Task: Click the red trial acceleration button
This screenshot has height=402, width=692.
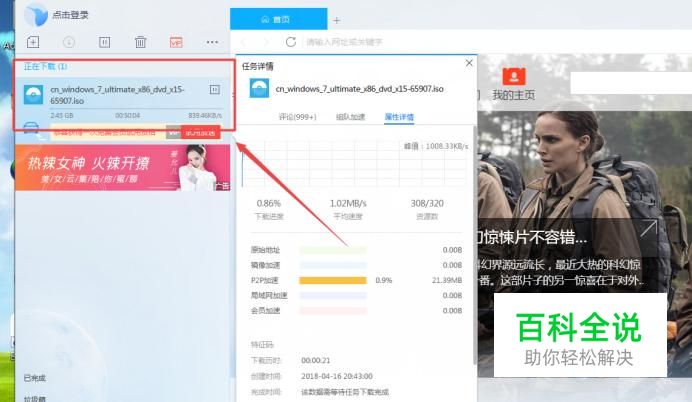Action: tap(200, 132)
